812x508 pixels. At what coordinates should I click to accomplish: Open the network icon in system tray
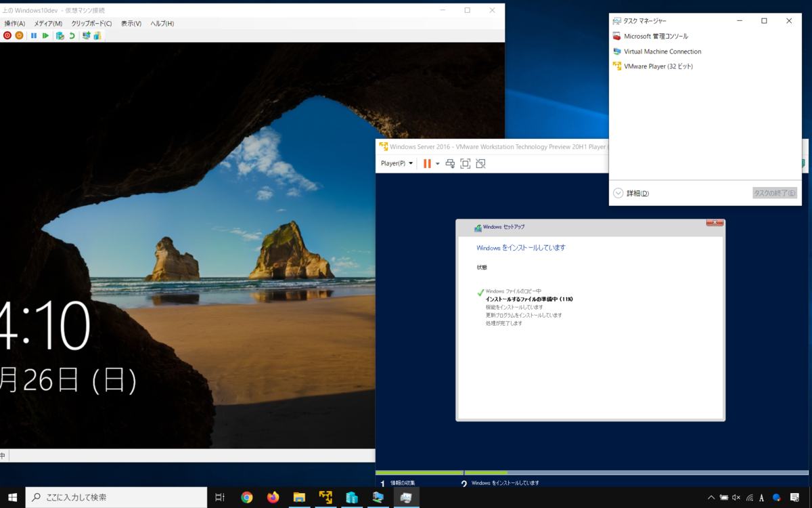click(749, 497)
